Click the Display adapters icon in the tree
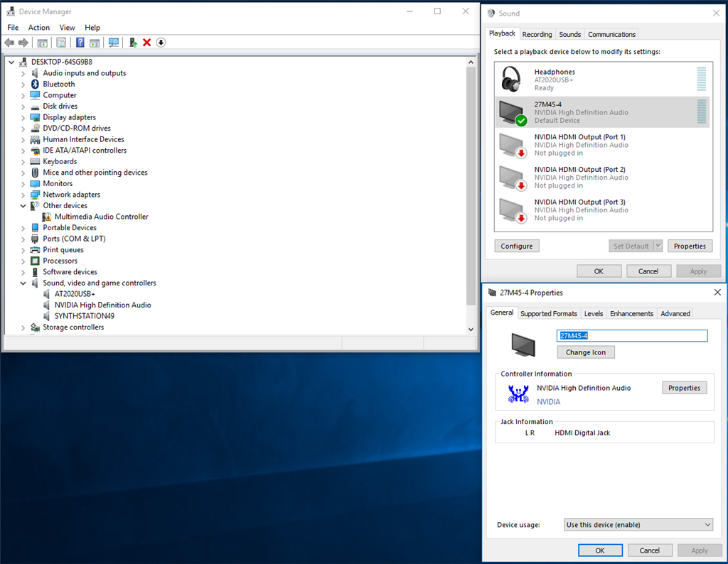This screenshot has width=728, height=564. pyautogui.click(x=35, y=117)
